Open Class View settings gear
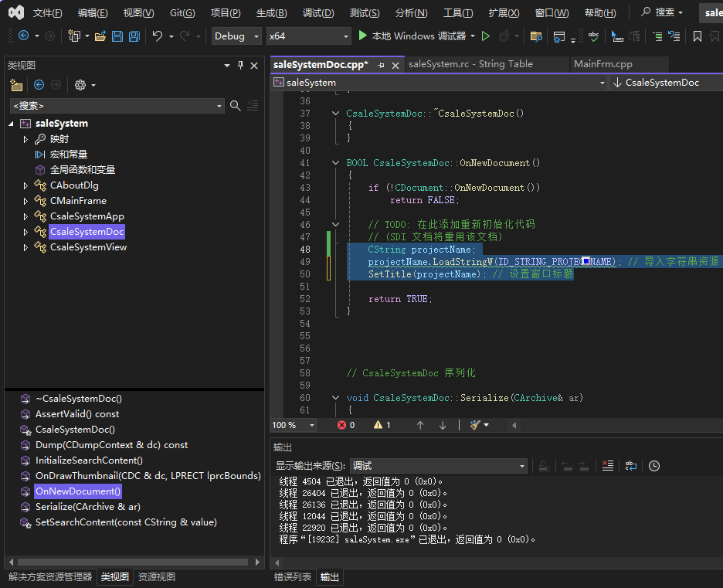This screenshot has width=723, height=588. (x=80, y=85)
